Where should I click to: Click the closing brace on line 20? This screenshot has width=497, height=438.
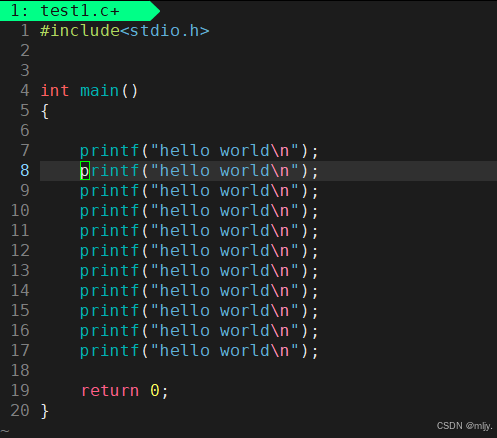pos(45,411)
